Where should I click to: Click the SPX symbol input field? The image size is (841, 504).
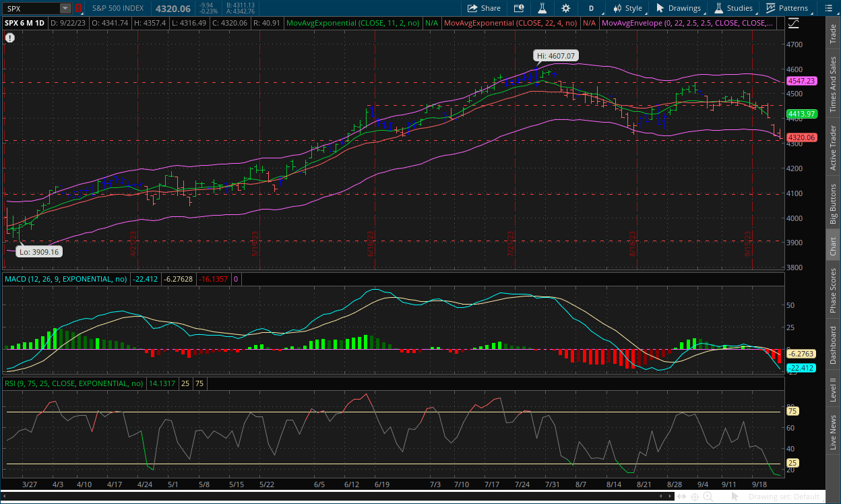(31, 8)
